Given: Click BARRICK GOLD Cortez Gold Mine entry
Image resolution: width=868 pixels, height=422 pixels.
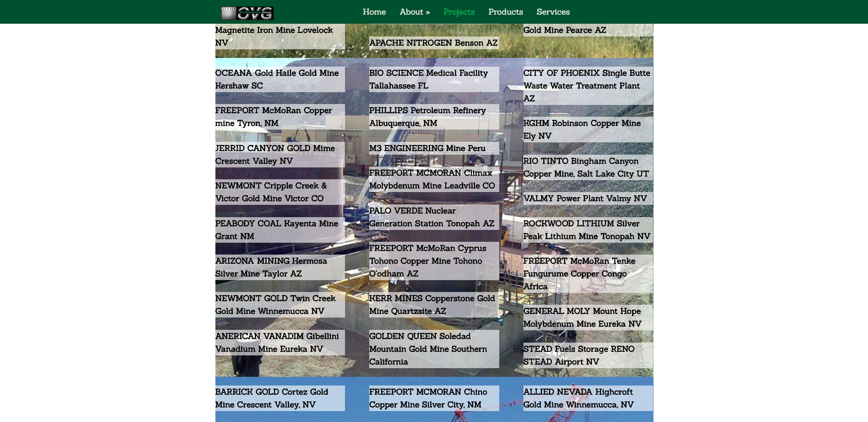Looking at the screenshot, I should [280, 398].
